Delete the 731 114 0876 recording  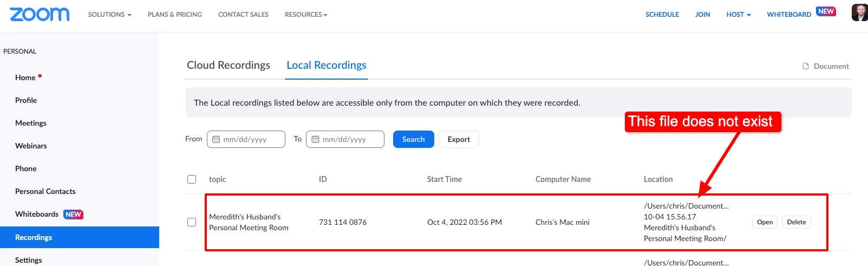797,222
